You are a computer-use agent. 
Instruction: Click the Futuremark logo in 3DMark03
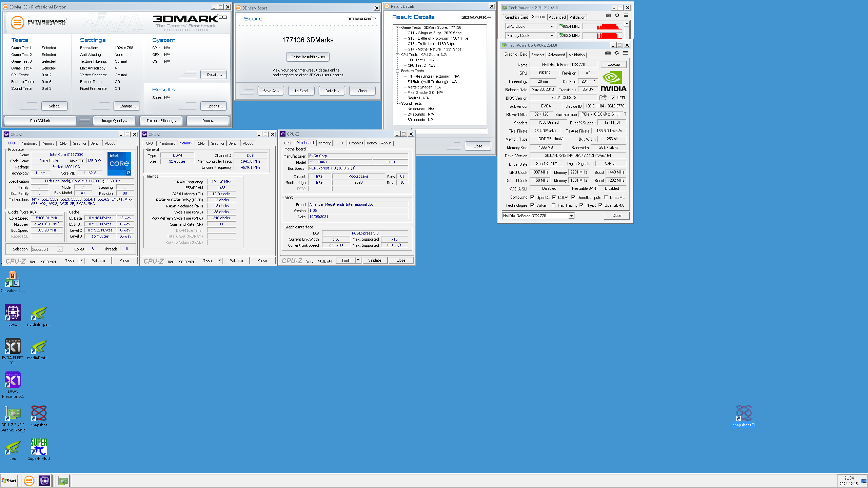[38, 23]
